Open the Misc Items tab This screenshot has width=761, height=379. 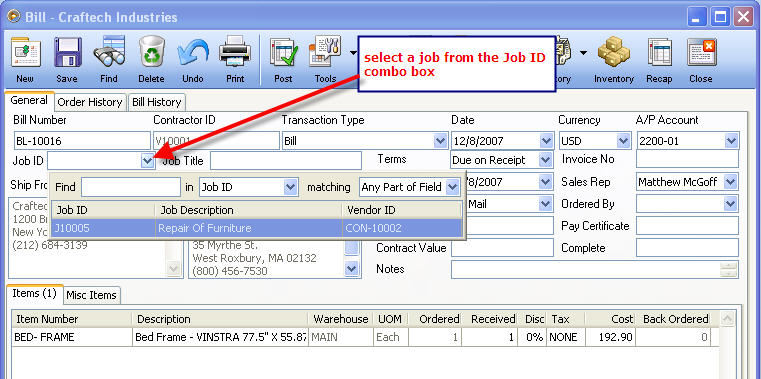coord(91,295)
